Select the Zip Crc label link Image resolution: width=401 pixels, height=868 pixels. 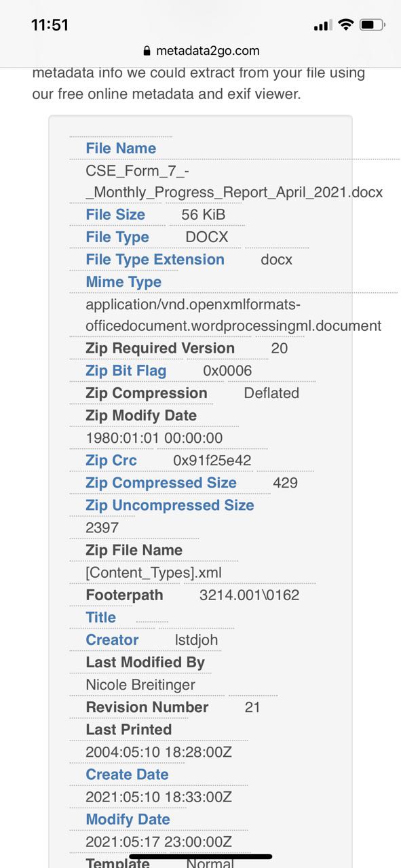[111, 460]
